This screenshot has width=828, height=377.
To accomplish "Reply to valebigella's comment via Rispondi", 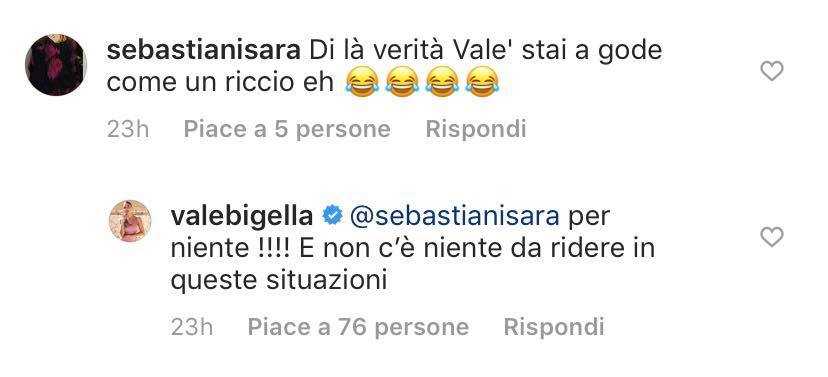I will click(553, 327).
